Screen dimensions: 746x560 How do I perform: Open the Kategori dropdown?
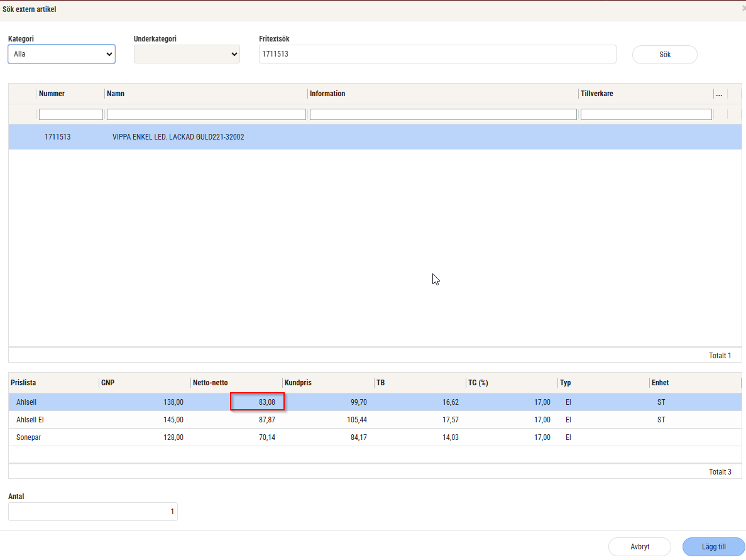(61, 55)
